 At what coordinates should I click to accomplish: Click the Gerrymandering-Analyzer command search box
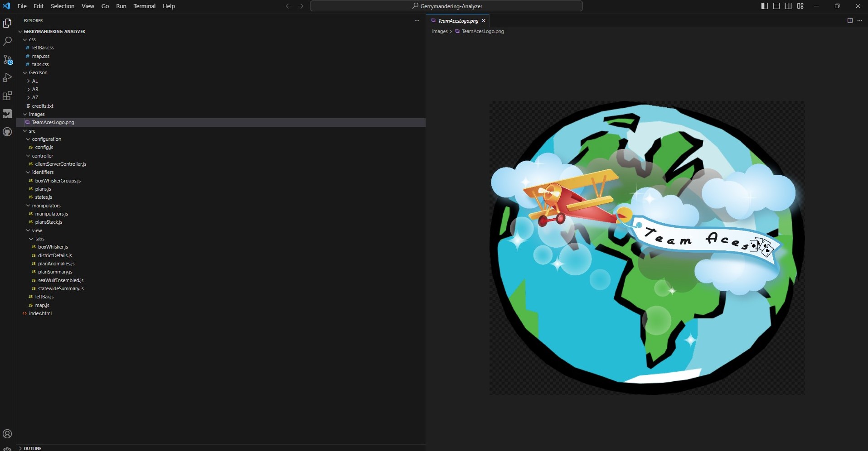click(x=446, y=6)
